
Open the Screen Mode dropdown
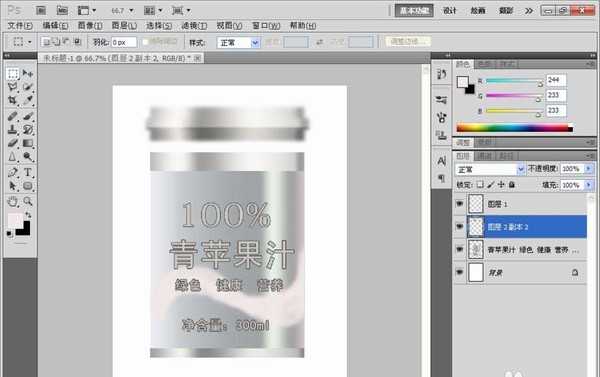point(181,10)
